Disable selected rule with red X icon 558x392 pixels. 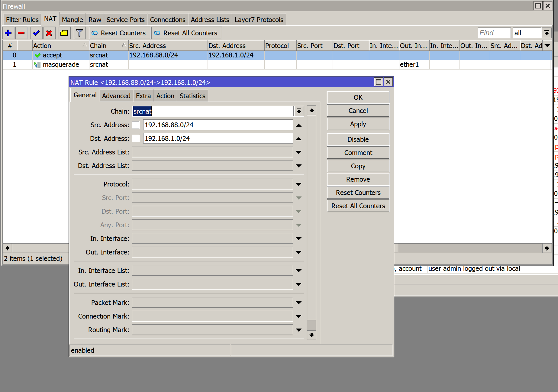point(49,33)
